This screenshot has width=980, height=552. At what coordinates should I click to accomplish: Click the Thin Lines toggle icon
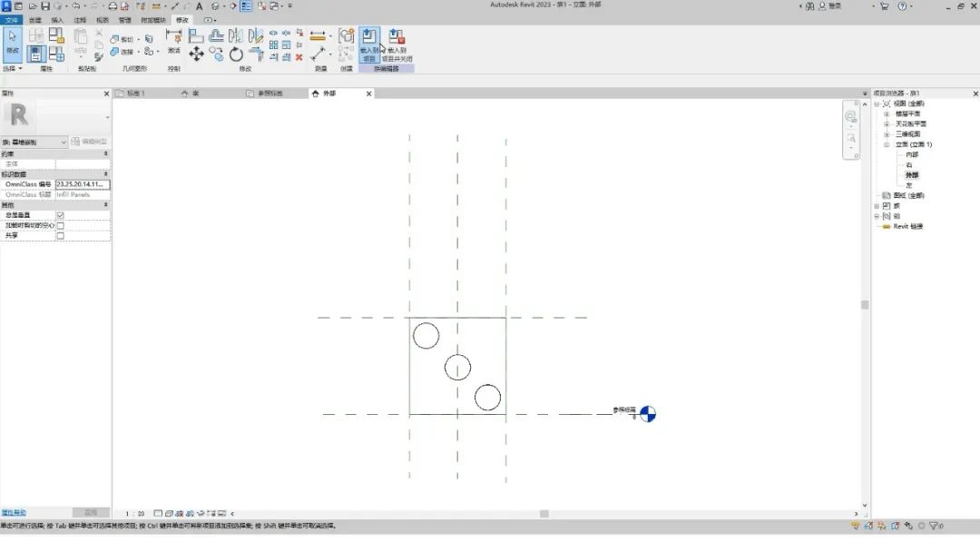tap(246, 6)
